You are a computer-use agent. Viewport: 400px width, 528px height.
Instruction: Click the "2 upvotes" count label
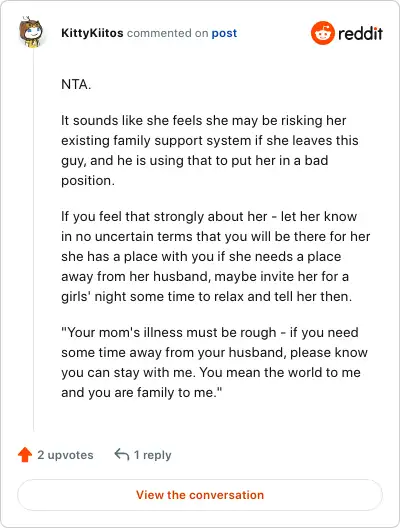point(65,455)
